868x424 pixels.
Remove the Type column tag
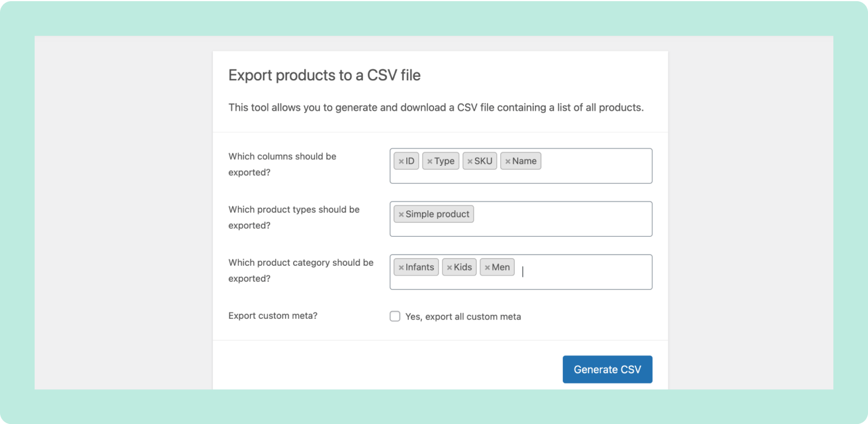coord(430,161)
